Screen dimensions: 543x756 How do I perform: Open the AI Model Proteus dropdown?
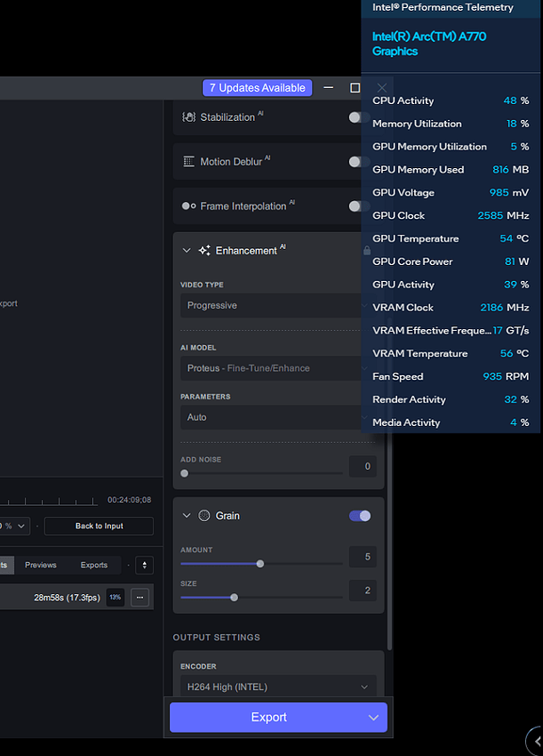pyautogui.click(x=271, y=368)
